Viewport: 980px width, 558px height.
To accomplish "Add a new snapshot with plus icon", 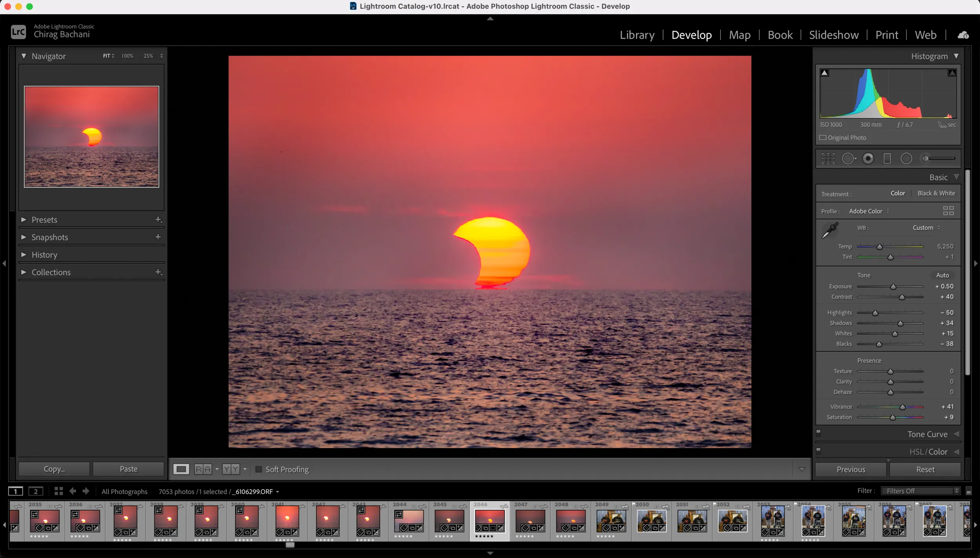I will pos(158,237).
